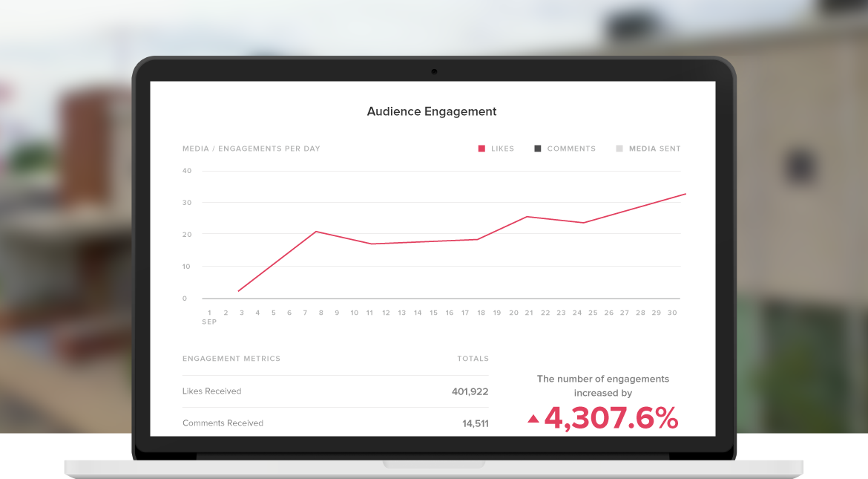Toggle the Comments legend square
Viewport: 868px width, 479px height.
tap(538, 149)
